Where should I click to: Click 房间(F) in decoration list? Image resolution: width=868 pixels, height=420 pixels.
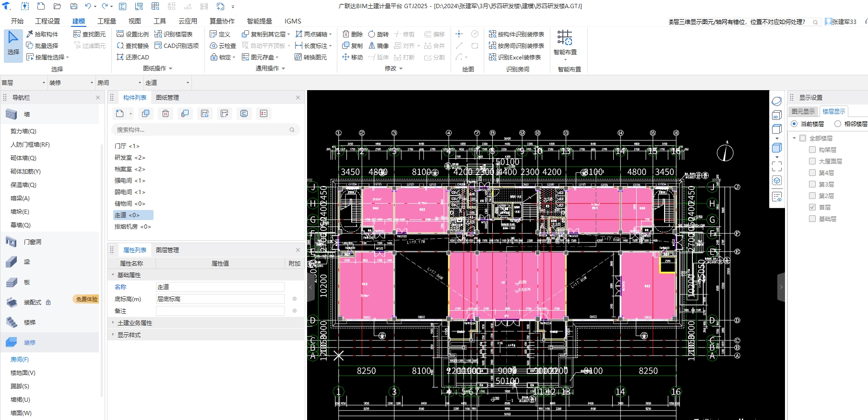[x=20, y=360]
